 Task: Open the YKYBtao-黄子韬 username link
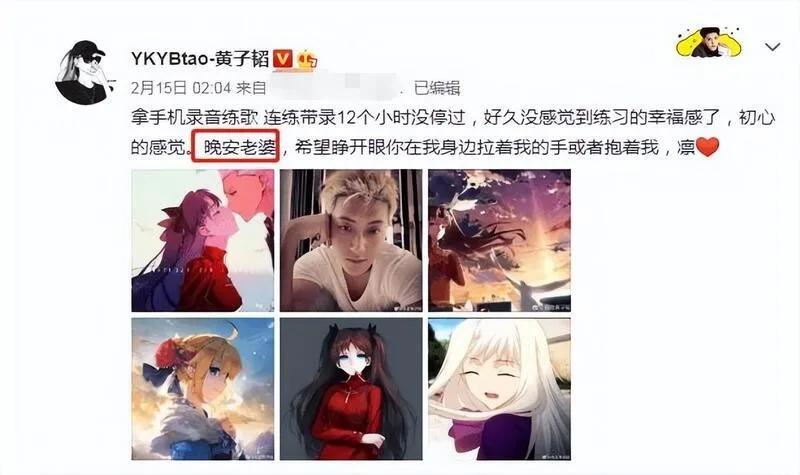pyautogui.click(x=199, y=59)
